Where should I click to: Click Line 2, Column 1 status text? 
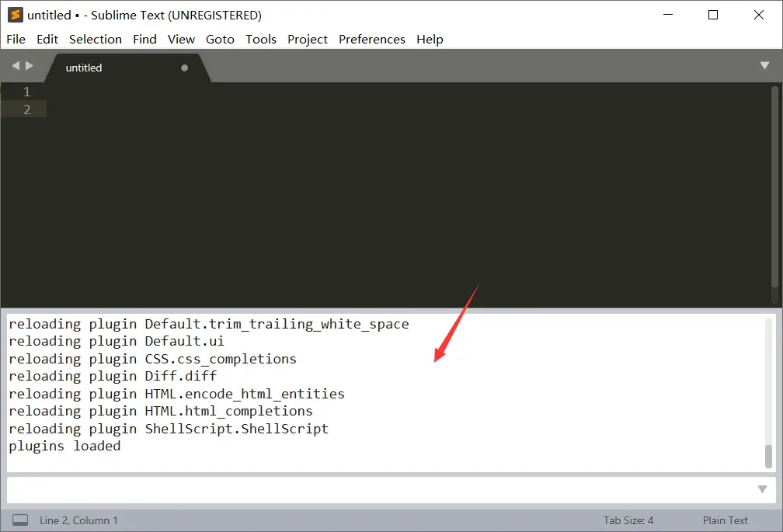pyautogui.click(x=79, y=520)
